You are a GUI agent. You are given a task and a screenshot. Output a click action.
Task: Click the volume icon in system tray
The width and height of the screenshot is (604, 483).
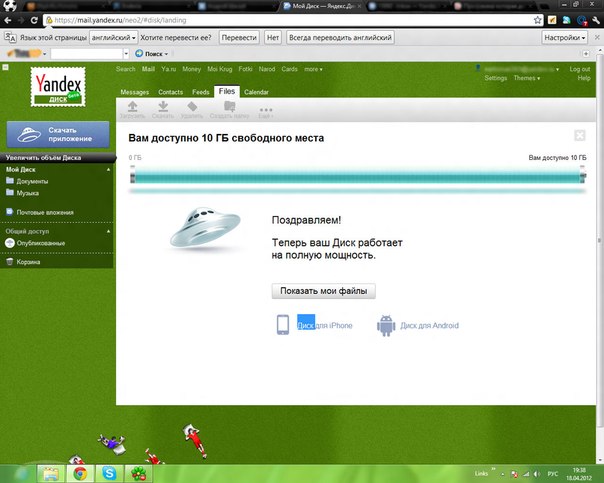point(537,474)
